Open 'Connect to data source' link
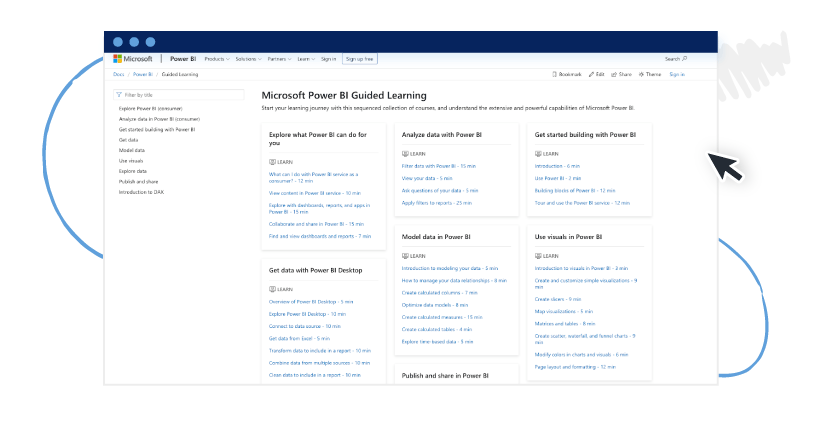This screenshot has height=427, width=820. coord(304,326)
